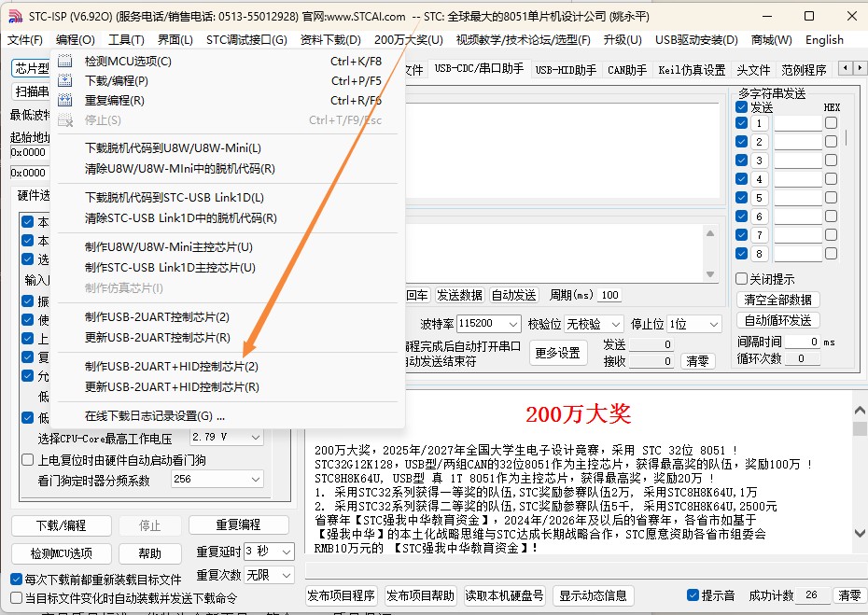The image size is (868, 615).
Task: Click the Detect MCU Options menu icon
Action: coord(65,61)
